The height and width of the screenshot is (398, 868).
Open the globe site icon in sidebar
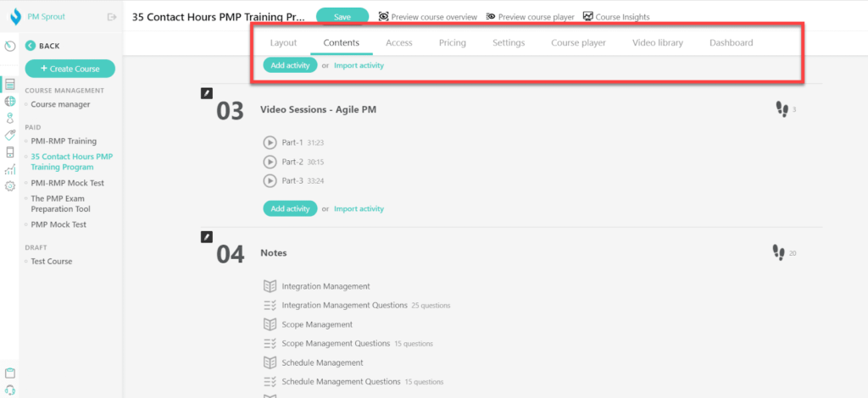click(x=10, y=101)
